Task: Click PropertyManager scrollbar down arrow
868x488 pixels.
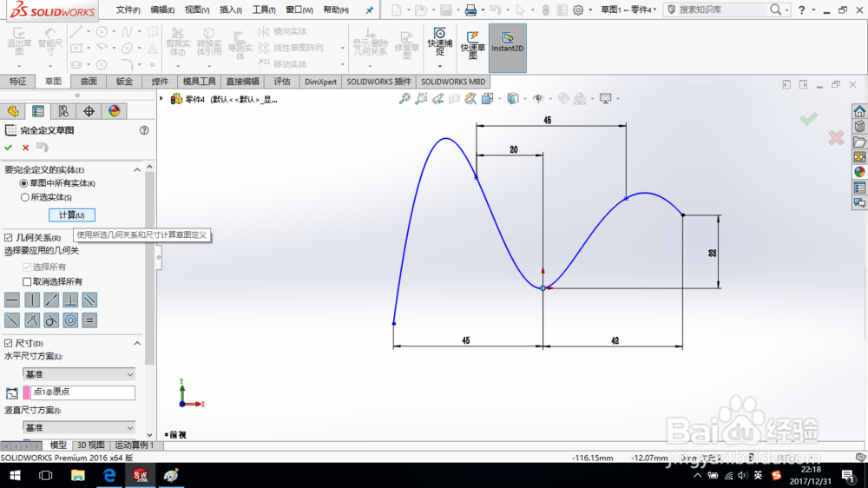Action: [x=149, y=435]
